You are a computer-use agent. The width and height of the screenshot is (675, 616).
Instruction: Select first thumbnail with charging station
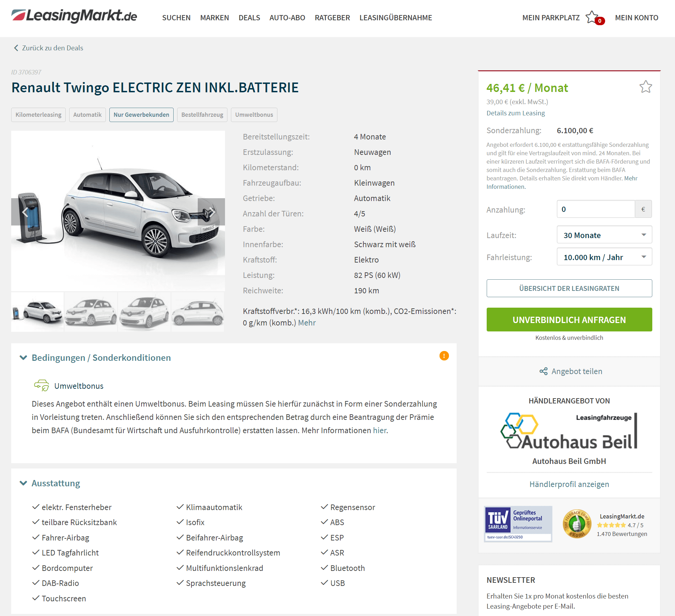pos(37,311)
